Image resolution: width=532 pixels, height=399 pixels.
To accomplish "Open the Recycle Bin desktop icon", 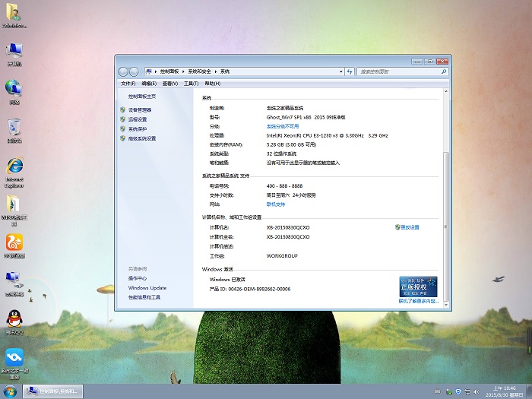I will click(x=14, y=131).
